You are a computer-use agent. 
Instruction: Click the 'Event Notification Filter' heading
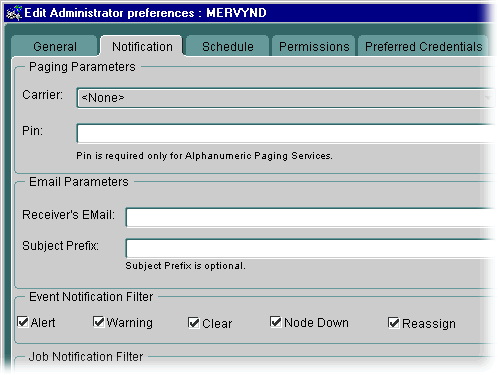coord(91,297)
